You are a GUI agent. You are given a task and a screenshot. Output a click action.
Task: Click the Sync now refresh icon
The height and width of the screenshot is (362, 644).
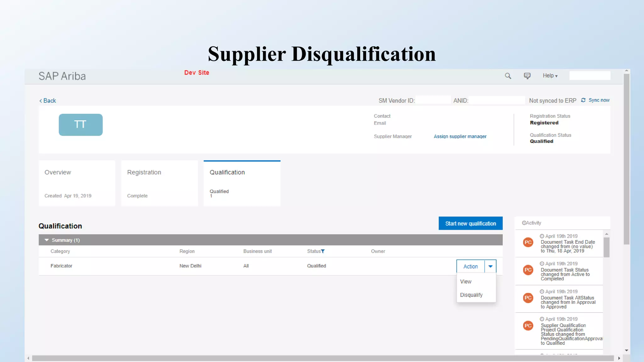[583, 100]
